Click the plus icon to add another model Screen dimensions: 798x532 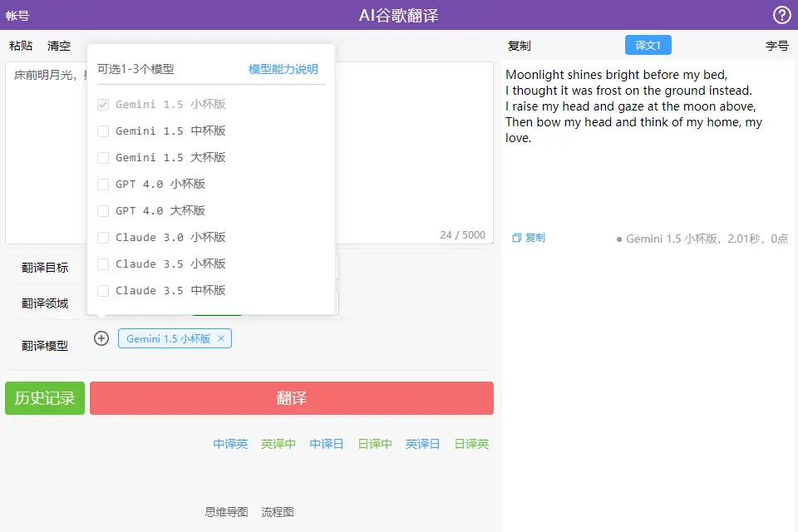[101, 338]
